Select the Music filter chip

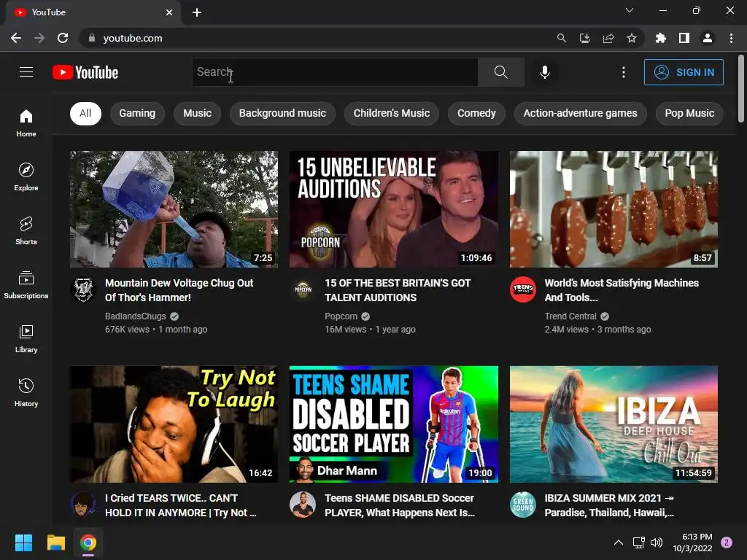tap(197, 113)
